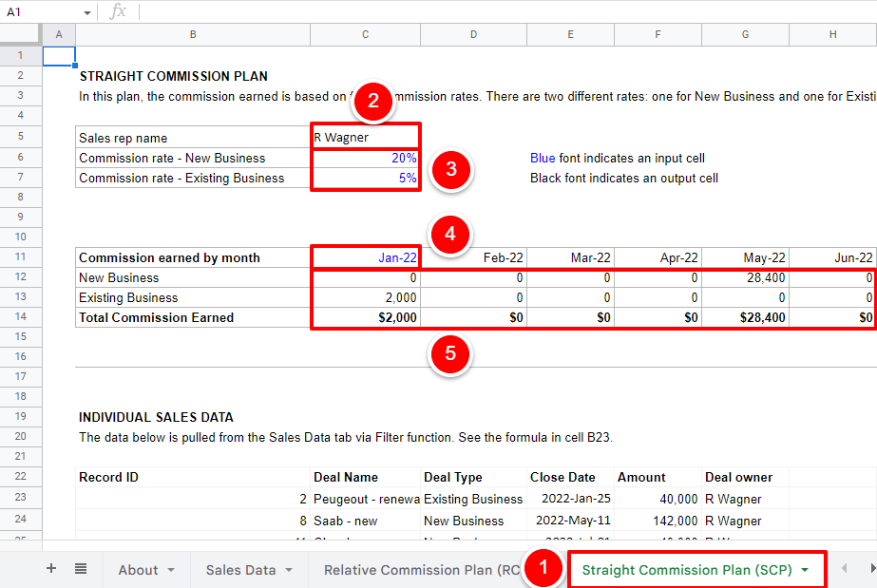The image size is (877, 588).
Task: Switch to the Sales Data sheet tab
Action: (241, 570)
